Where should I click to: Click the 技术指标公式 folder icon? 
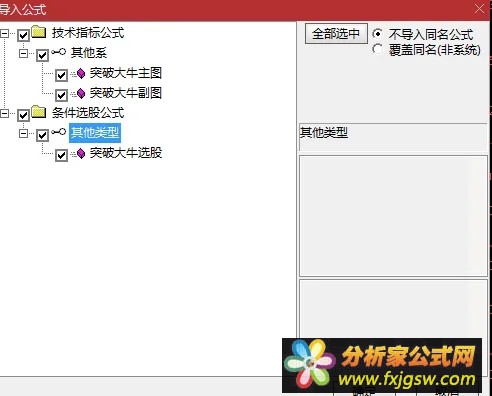click(39, 32)
